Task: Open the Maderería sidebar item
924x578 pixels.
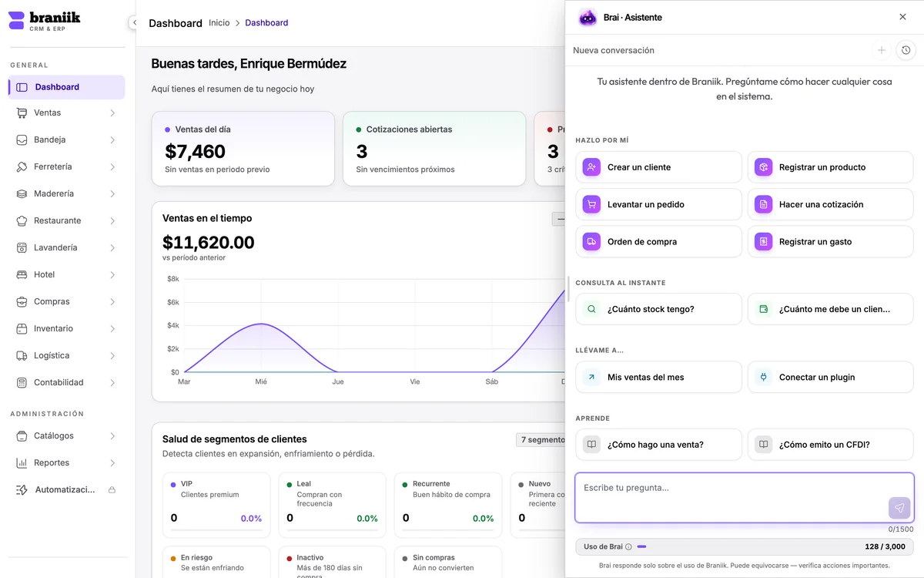Action: pos(66,193)
